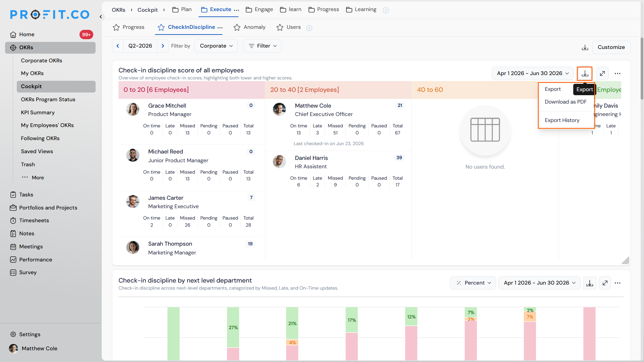Click the 99+ notifications badge
The width and height of the screenshot is (644, 362).
pos(86,35)
